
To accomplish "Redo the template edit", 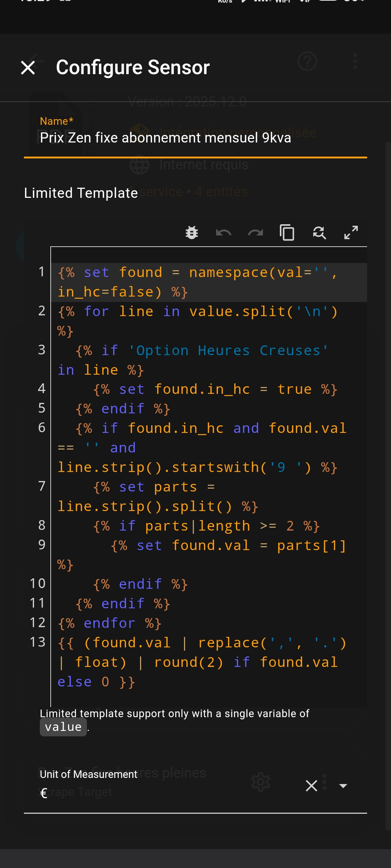I will coord(255,233).
